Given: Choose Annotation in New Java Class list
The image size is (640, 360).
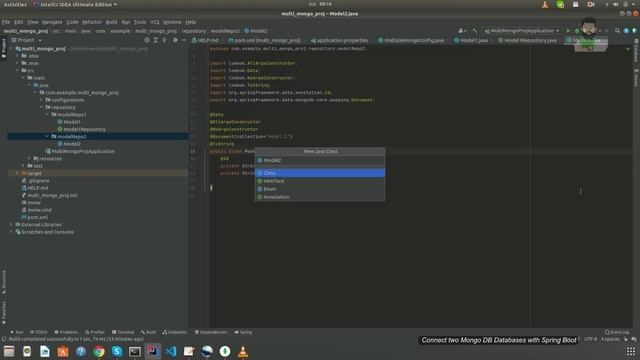Looking at the screenshot, I should point(320,197).
